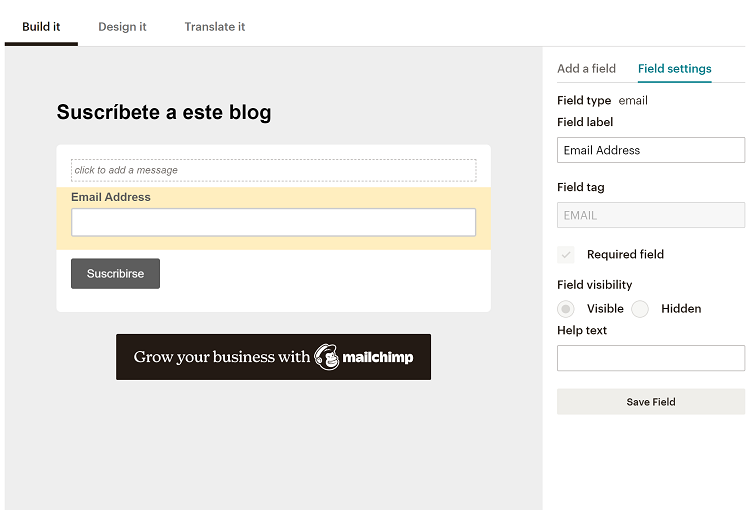
Task: Focus the Field label text box
Action: pos(650,150)
